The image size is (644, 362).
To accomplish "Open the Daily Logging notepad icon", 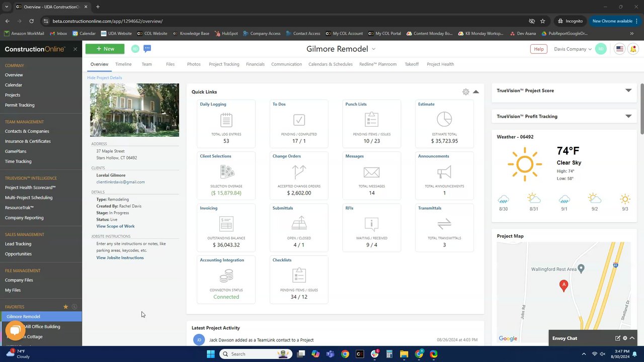I will 226,120.
